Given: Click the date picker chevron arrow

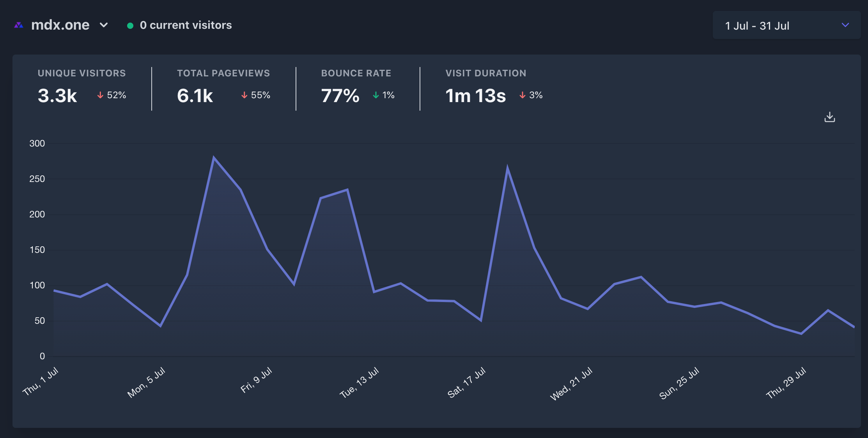Looking at the screenshot, I should pos(845,25).
